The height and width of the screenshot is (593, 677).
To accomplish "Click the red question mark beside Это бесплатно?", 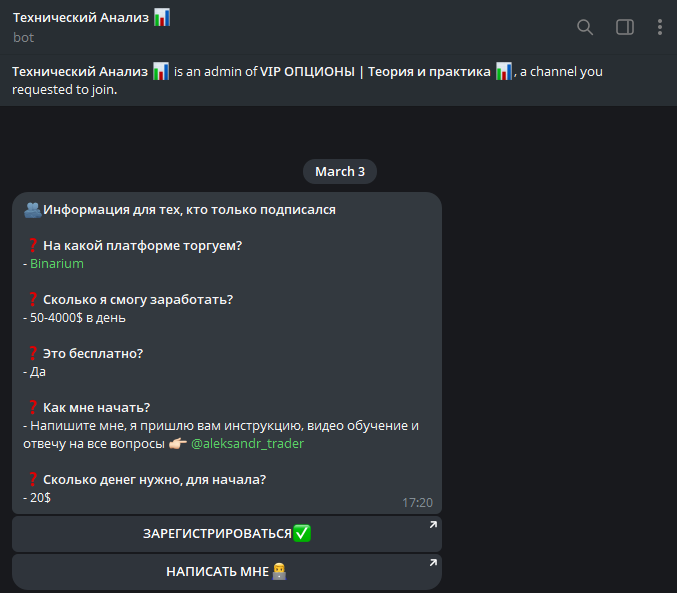I will click(x=32, y=353).
